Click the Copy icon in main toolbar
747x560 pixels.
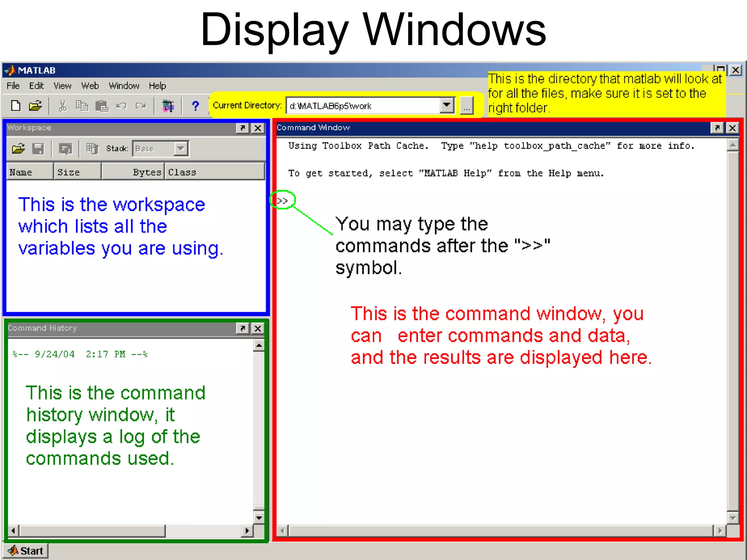click(x=82, y=106)
